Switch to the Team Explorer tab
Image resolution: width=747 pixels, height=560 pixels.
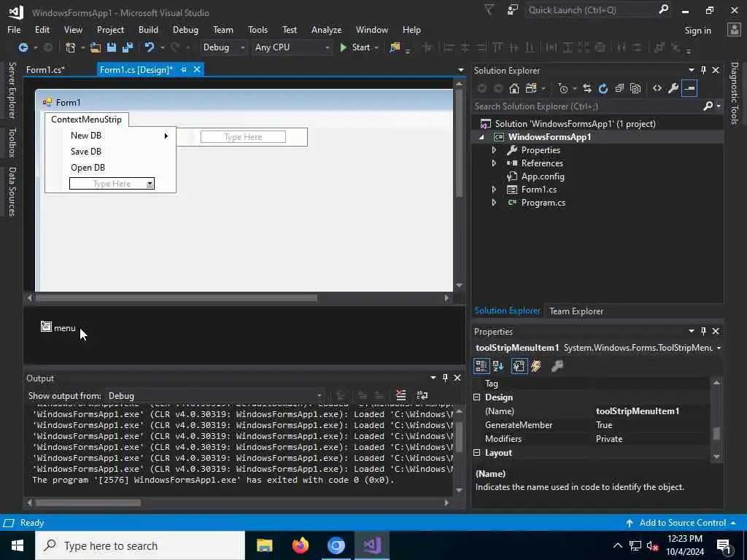[x=576, y=311]
